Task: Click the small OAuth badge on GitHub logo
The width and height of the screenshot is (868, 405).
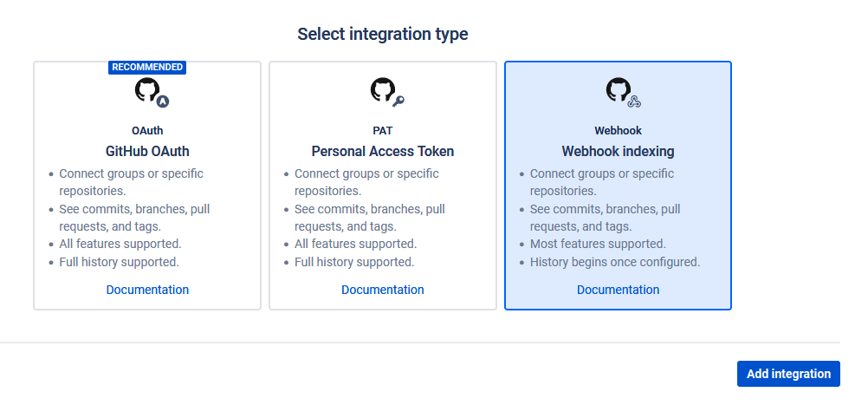Action: click(162, 101)
